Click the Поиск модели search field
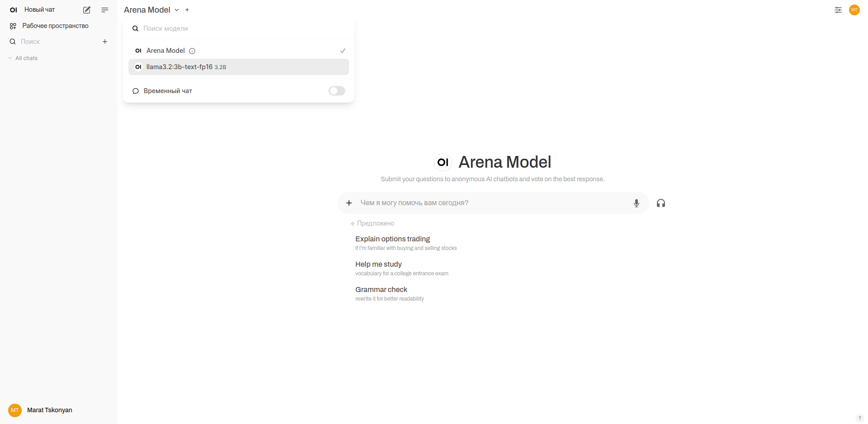The height and width of the screenshot is (424, 868). (x=244, y=28)
